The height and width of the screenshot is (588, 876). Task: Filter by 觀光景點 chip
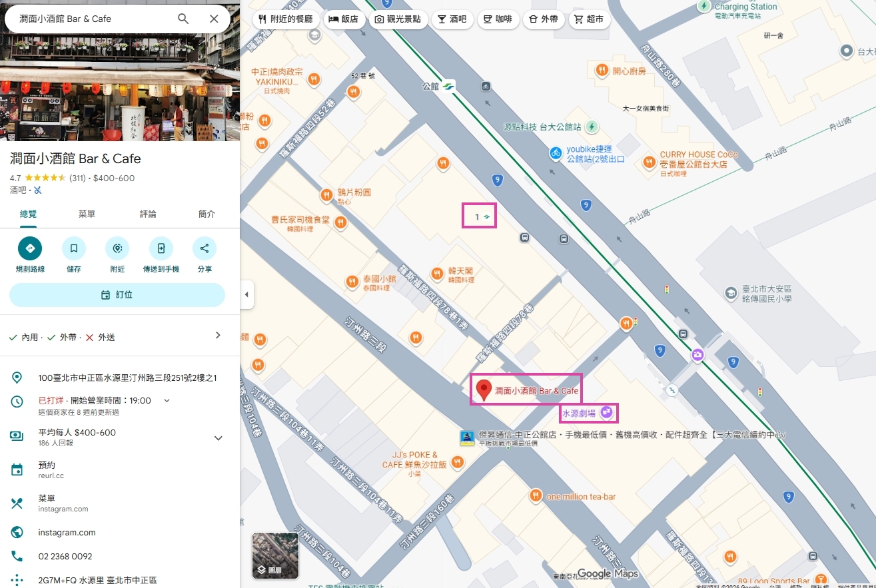point(398,19)
